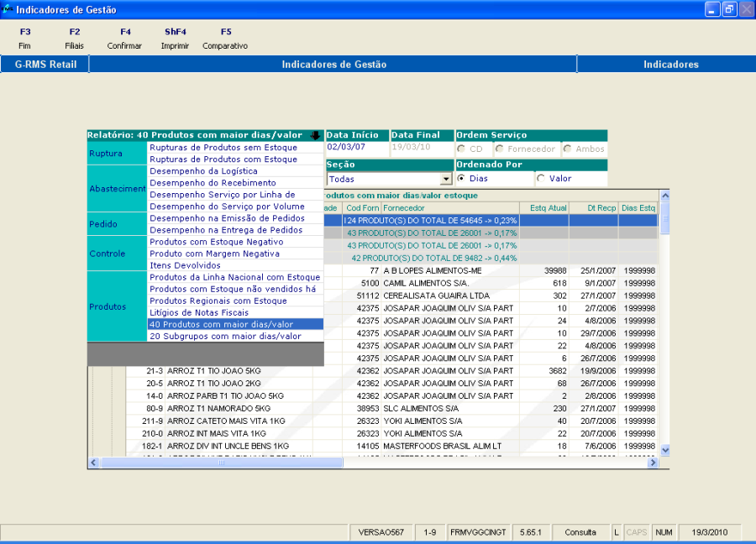The width and height of the screenshot is (756, 544).
Task: Click the ShF4 Imprimir print button
Action: coord(175,39)
